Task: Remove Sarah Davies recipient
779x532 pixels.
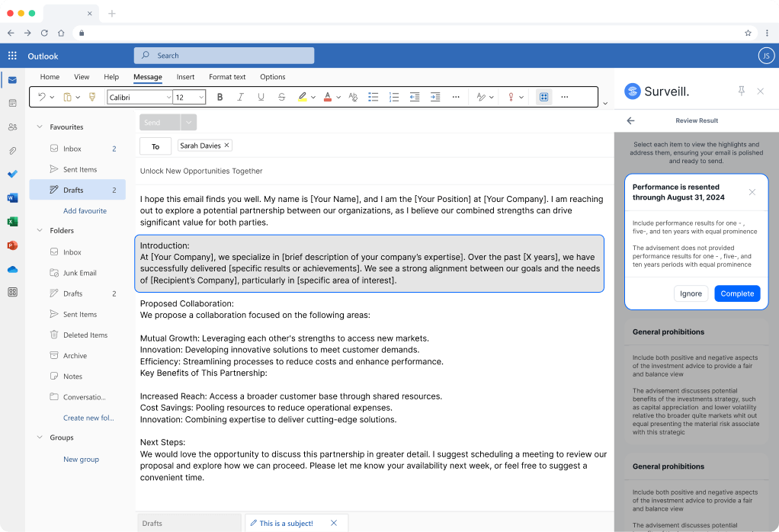Action: [x=226, y=145]
